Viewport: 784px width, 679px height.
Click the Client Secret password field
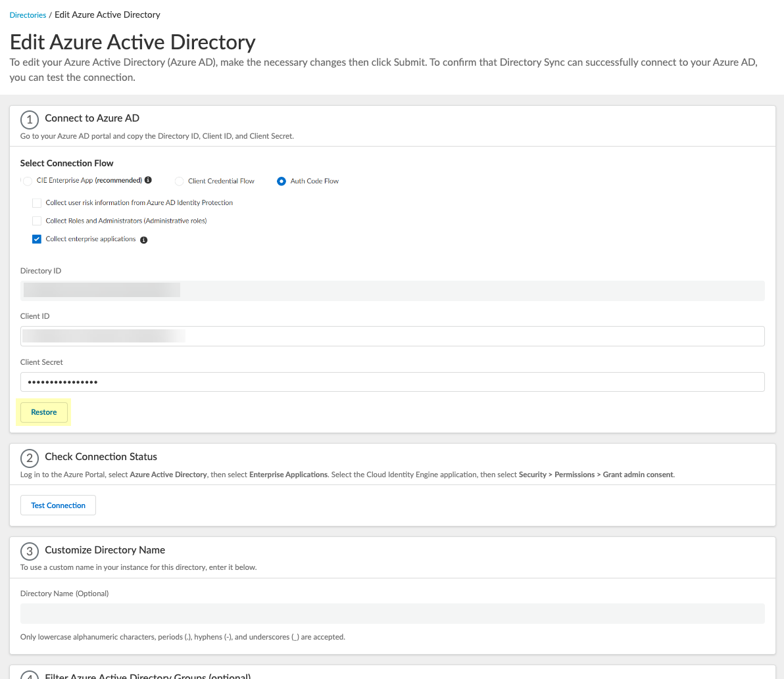coord(392,382)
